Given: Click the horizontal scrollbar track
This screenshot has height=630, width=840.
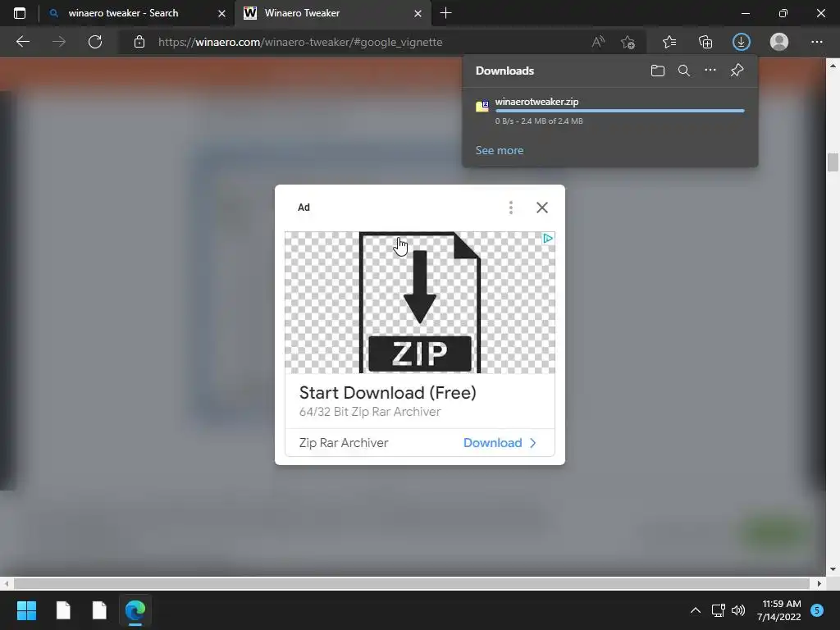Looking at the screenshot, I should point(412,583).
